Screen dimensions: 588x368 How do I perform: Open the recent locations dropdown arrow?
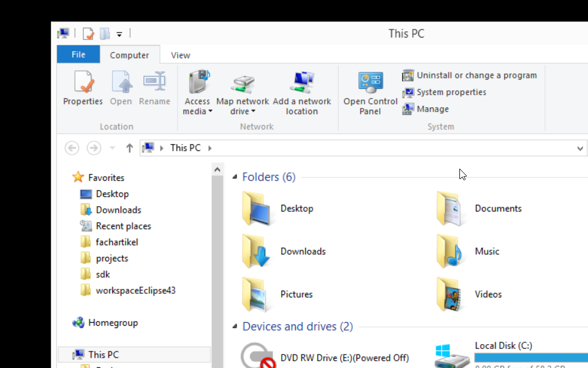(112, 148)
